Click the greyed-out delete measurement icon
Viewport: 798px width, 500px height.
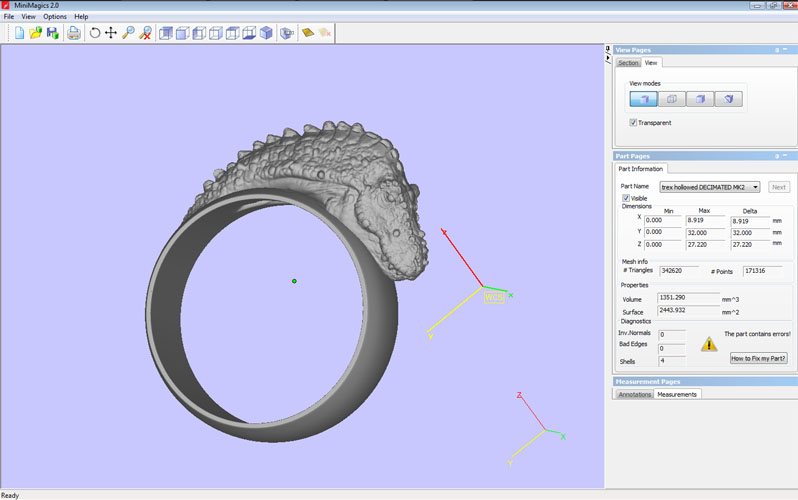(x=325, y=33)
